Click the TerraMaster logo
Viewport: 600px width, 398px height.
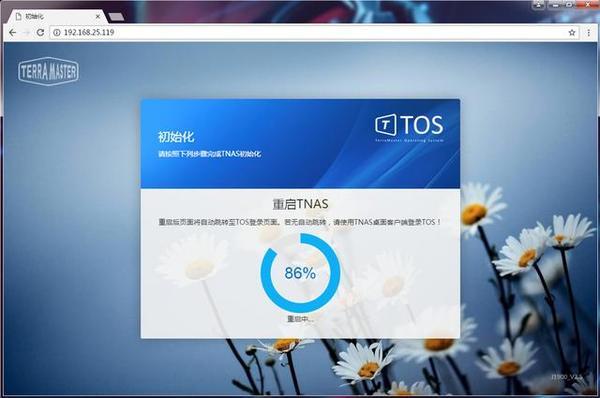click(48, 71)
